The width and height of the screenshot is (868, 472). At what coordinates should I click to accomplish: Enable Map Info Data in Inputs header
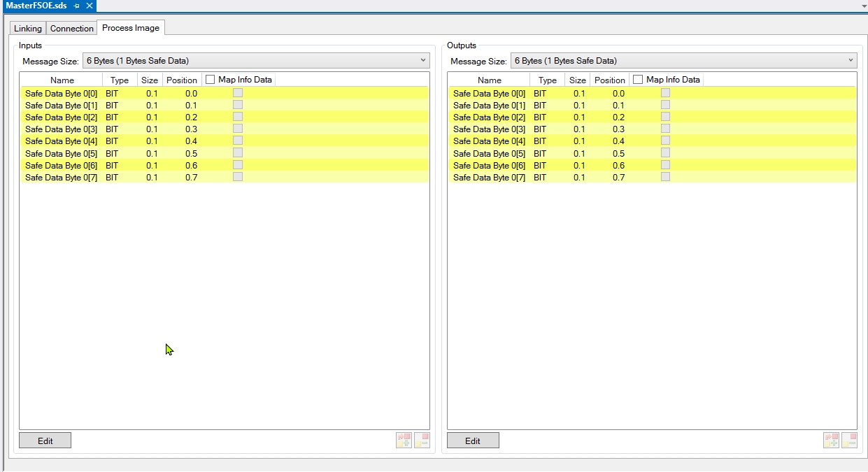(211, 80)
